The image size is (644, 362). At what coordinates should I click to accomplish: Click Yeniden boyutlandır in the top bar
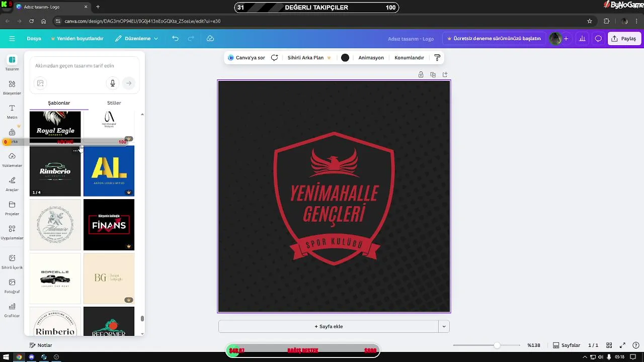77,39
